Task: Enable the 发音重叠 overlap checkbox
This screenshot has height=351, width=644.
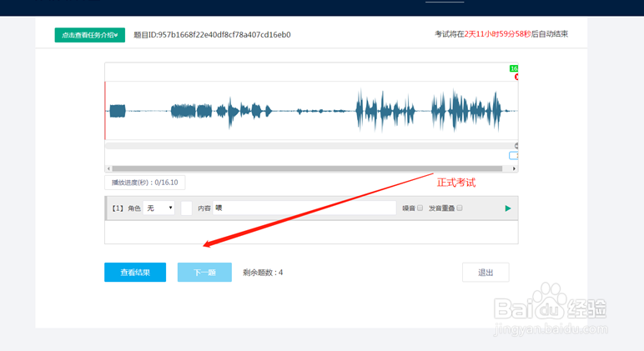Action: click(460, 208)
